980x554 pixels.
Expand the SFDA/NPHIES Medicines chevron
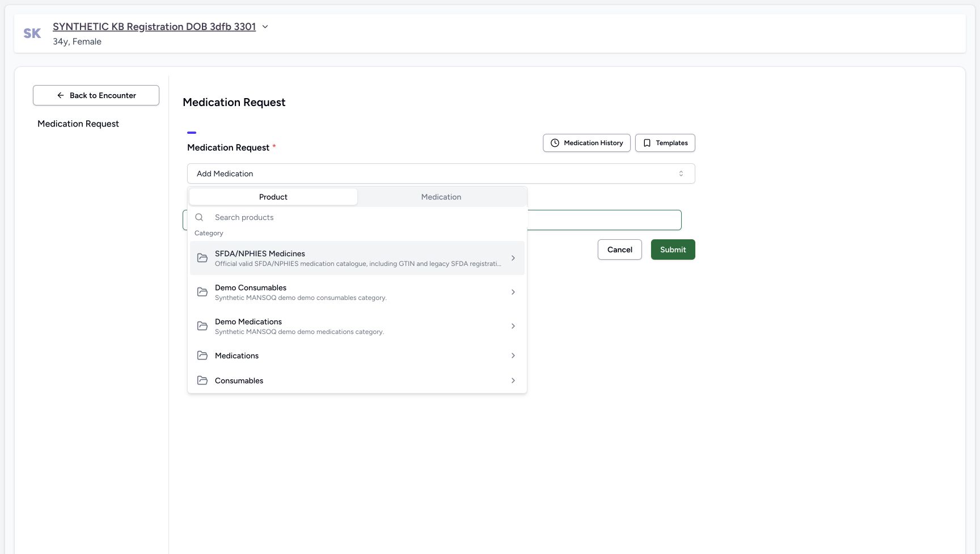tap(513, 258)
